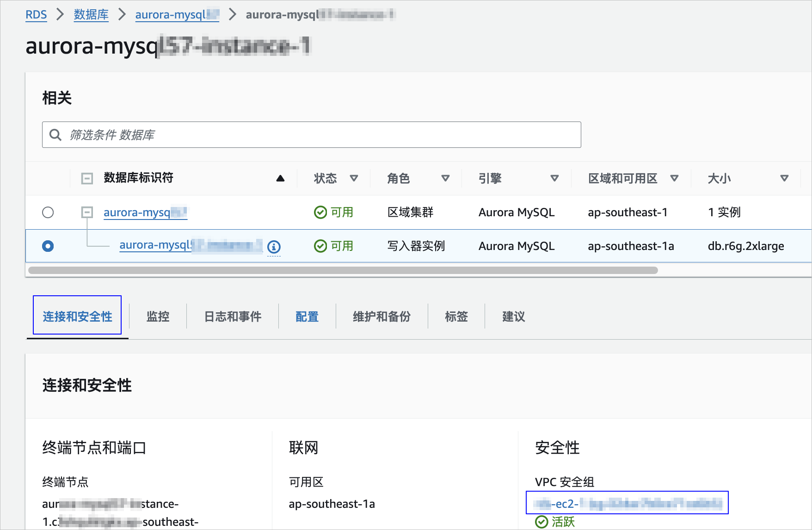Click the horizontal scrollbar under the table
The height and width of the screenshot is (530, 812).
(343, 270)
